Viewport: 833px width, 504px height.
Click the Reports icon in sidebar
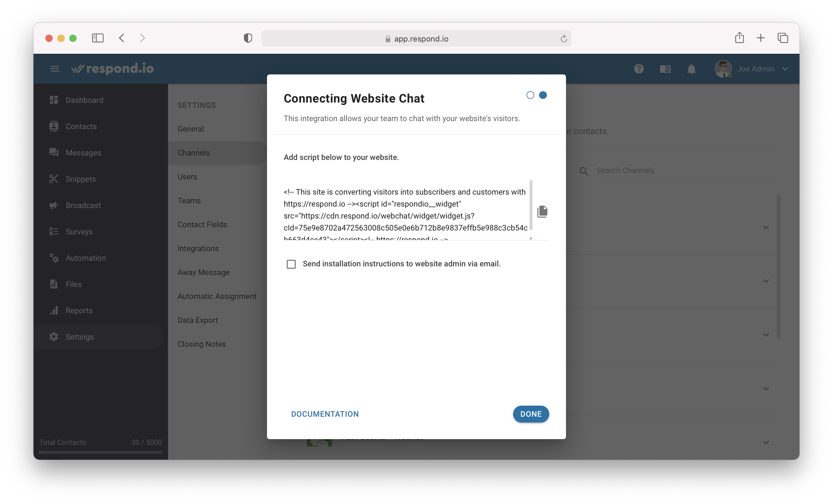point(54,310)
